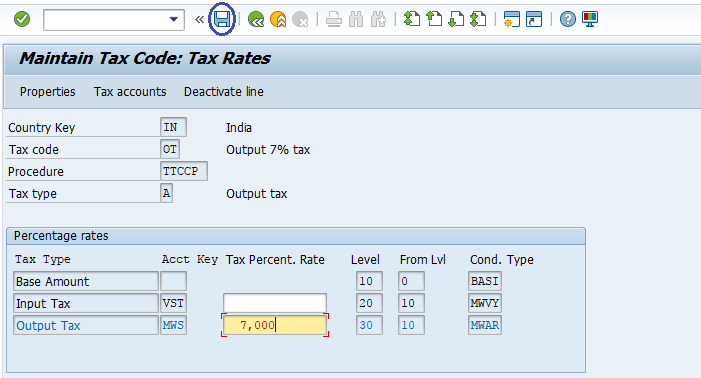Click the Acct Key column header
The height and width of the screenshot is (378, 701).
click(x=190, y=260)
